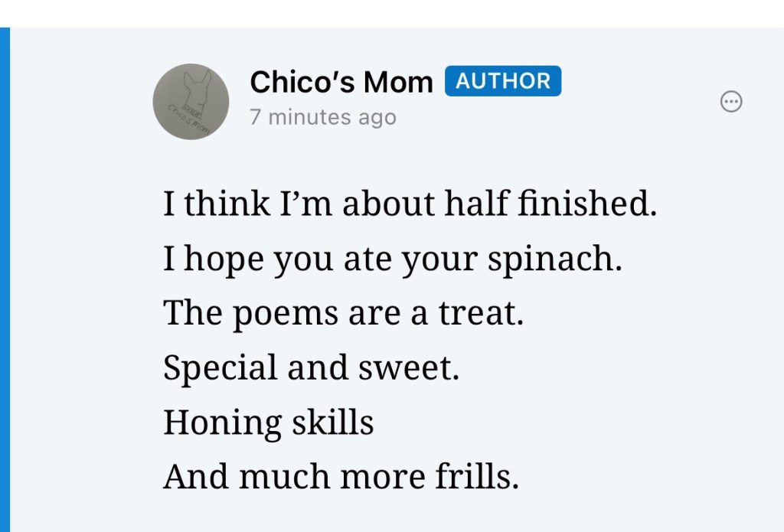Click the word "Special" in the comment
784x532 pixels.
click(x=220, y=370)
